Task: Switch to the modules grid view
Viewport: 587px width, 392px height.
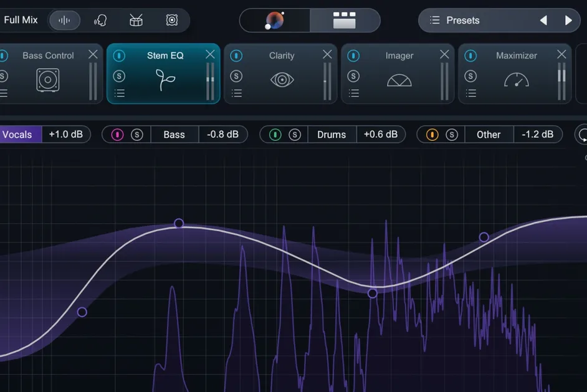Action: click(x=345, y=20)
